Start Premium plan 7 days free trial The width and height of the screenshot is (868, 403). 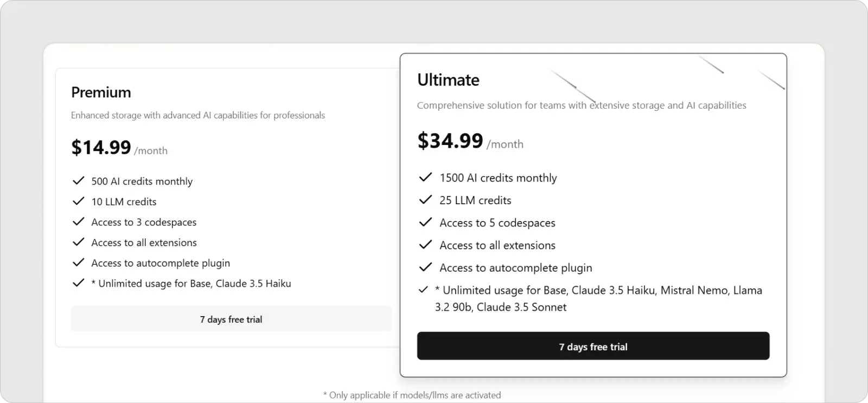tap(231, 319)
